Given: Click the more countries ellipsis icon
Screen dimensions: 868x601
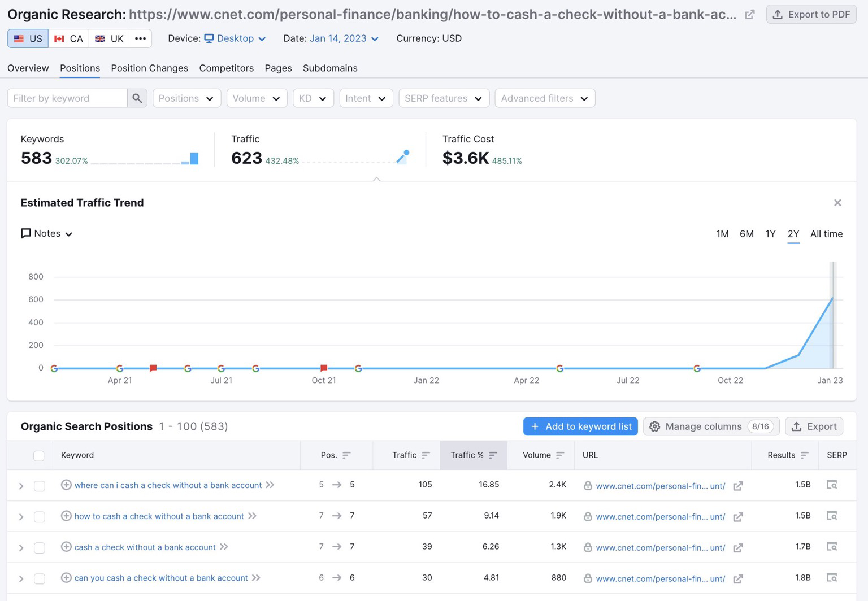Looking at the screenshot, I should point(140,38).
